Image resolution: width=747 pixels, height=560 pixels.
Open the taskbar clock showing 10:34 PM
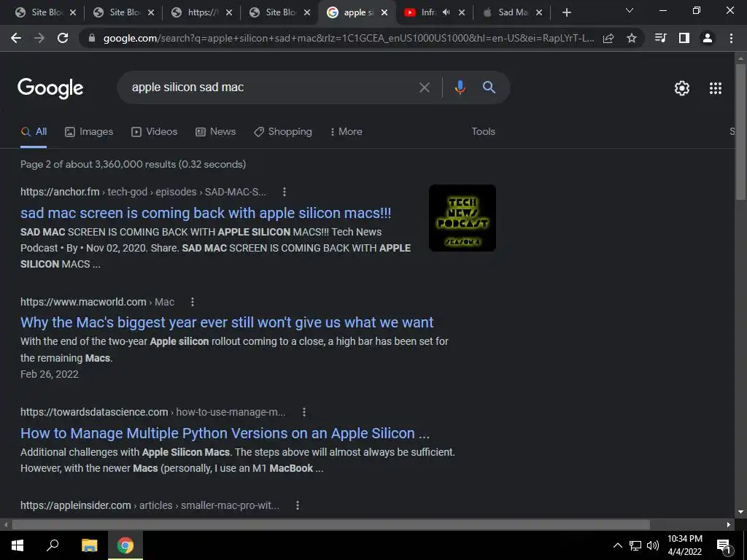[684, 545]
